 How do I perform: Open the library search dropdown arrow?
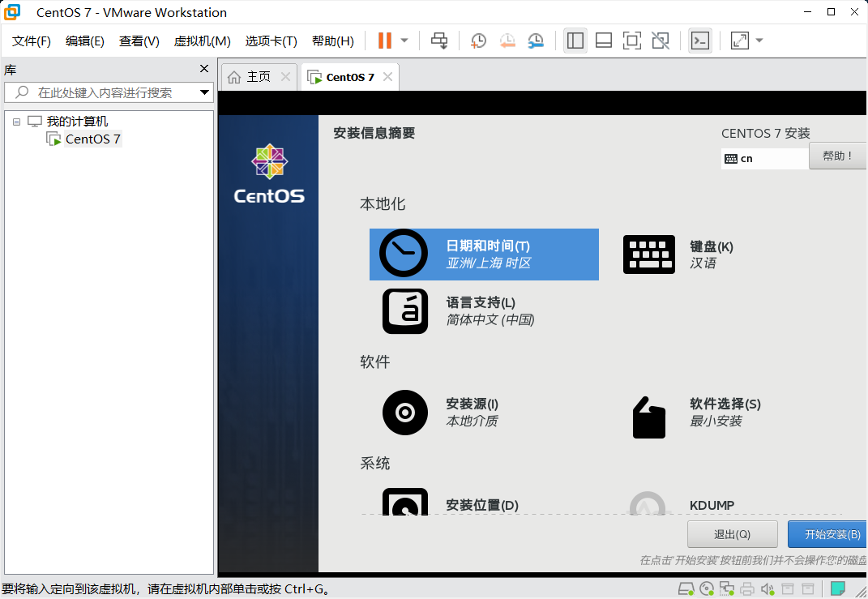pos(204,92)
